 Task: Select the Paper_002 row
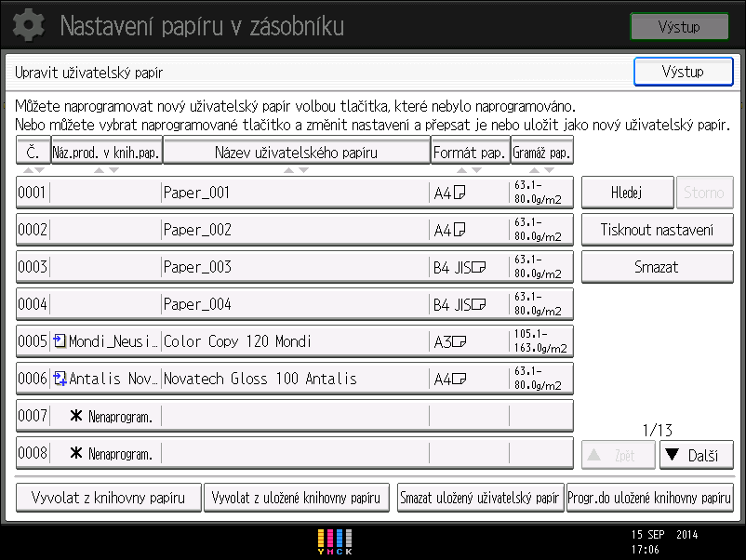[x=295, y=230]
